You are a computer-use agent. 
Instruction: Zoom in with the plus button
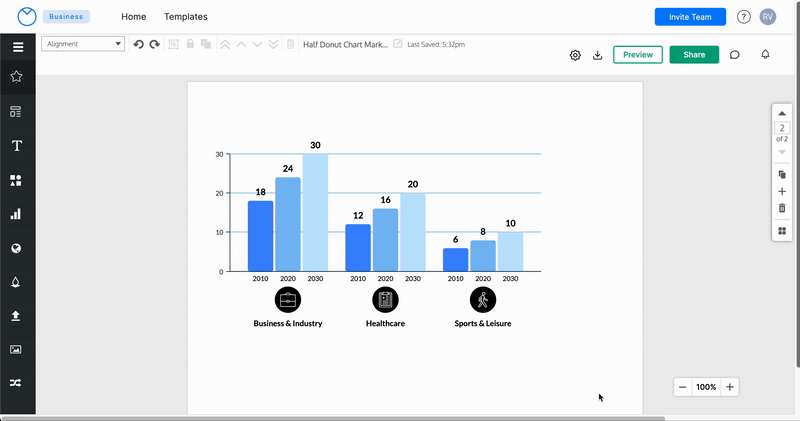[730, 387]
